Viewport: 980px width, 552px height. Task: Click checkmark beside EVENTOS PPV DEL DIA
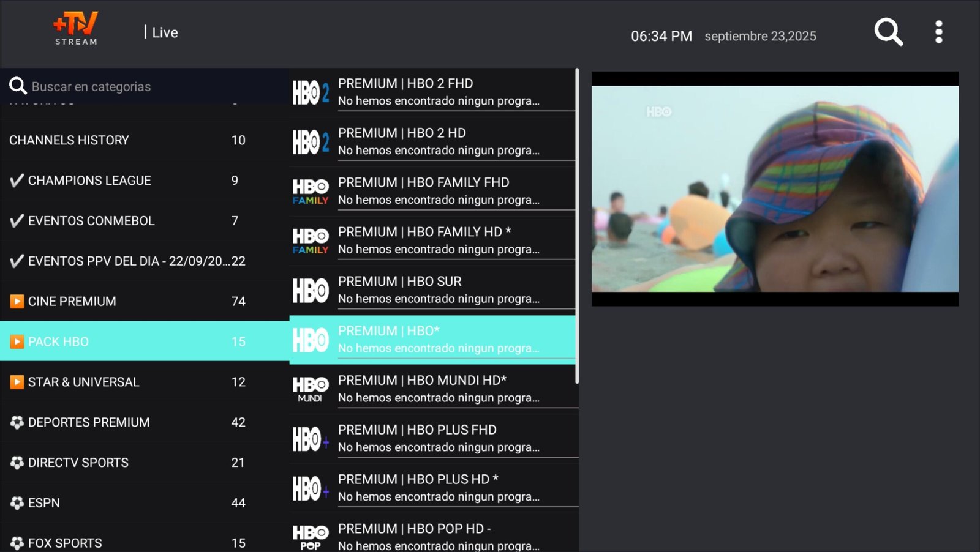[17, 261]
